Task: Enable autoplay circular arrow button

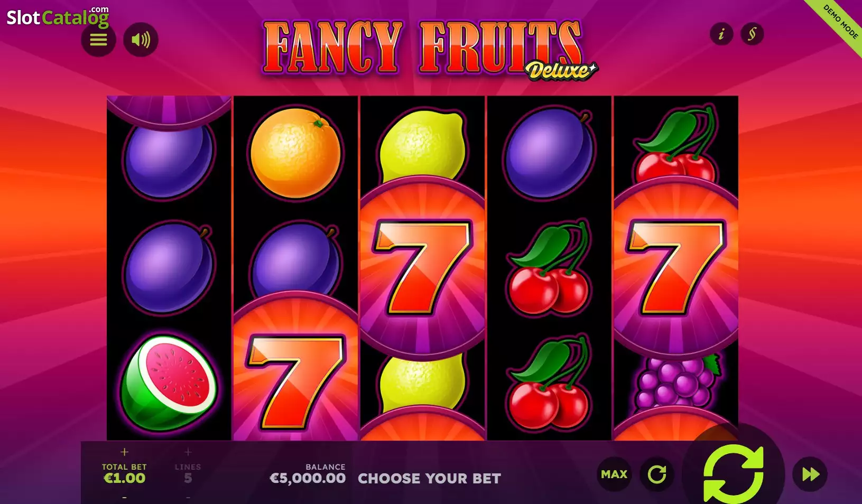Action: (x=657, y=474)
